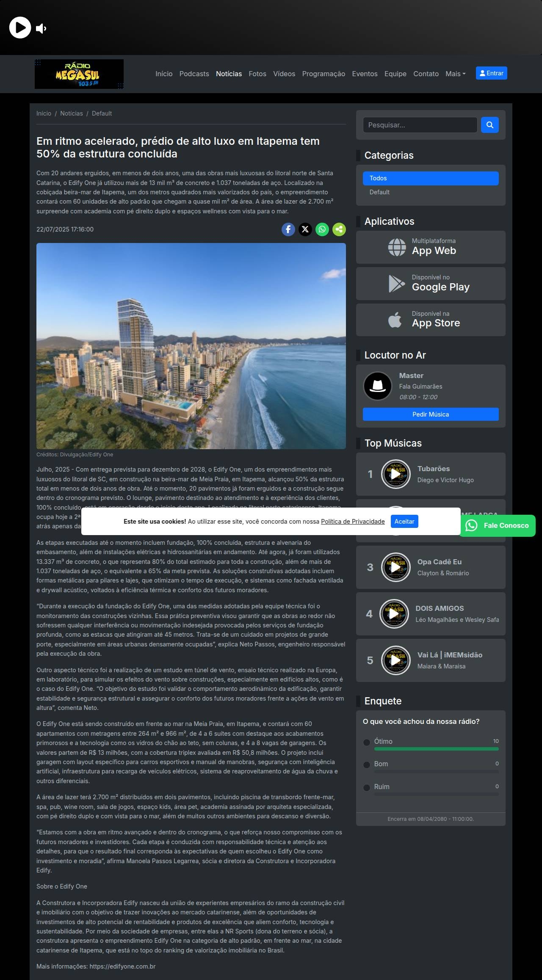Viewport: 542px width, 980px height.
Task: Click the Pesquisar search field
Action: 420,125
